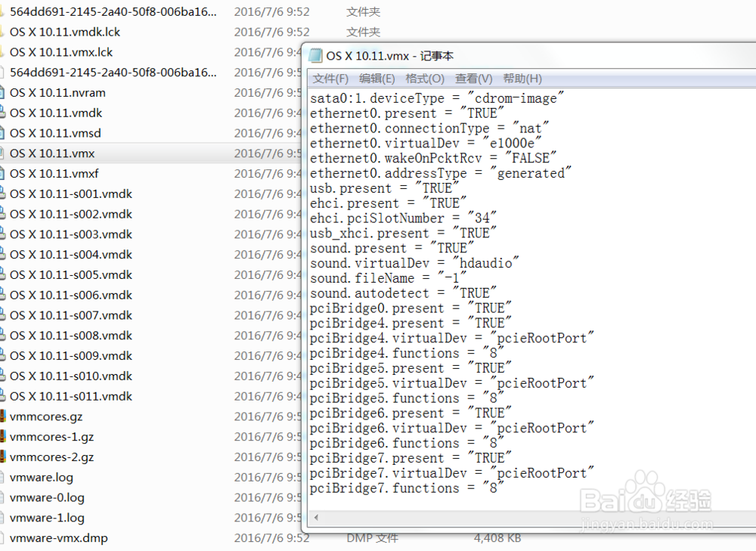Select the OS X 10.11-s010.vmdk file
This screenshot has height=551, width=756.
click(71, 376)
